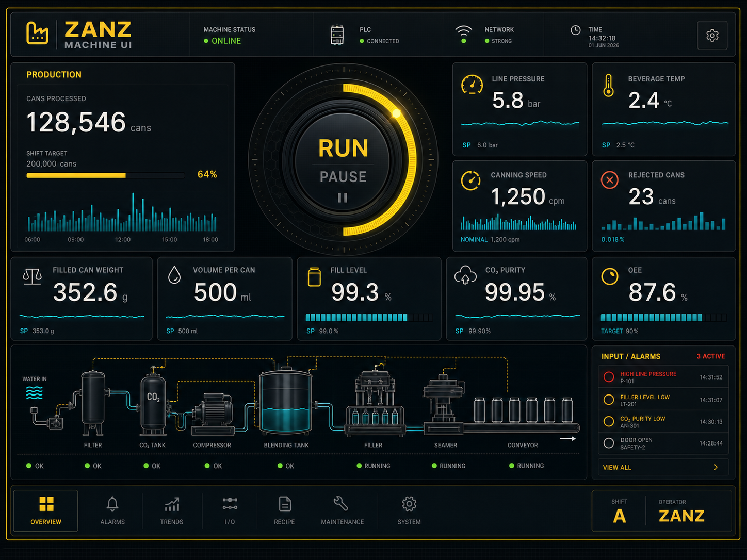Click PAUSE on the central dial
Screen dimensions: 747x560
coord(343,177)
